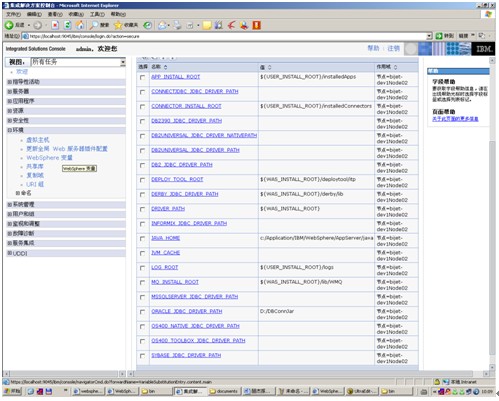Click the Print toolbar icon
The width and height of the screenshot is (499, 401).
tap(178, 25)
